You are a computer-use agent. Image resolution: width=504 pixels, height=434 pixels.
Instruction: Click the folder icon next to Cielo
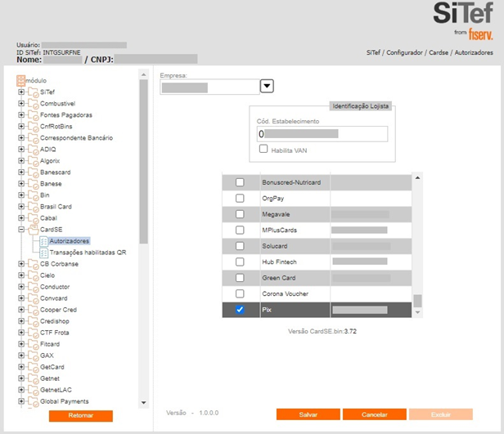(x=33, y=275)
